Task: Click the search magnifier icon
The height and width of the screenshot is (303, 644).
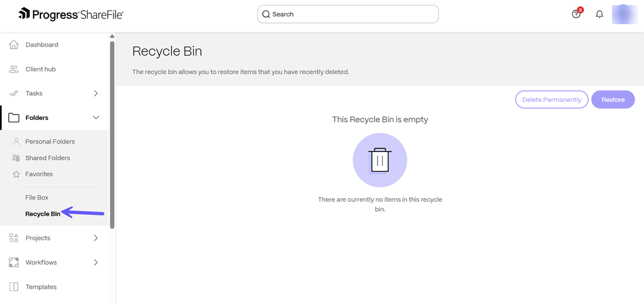Action: tap(266, 15)
